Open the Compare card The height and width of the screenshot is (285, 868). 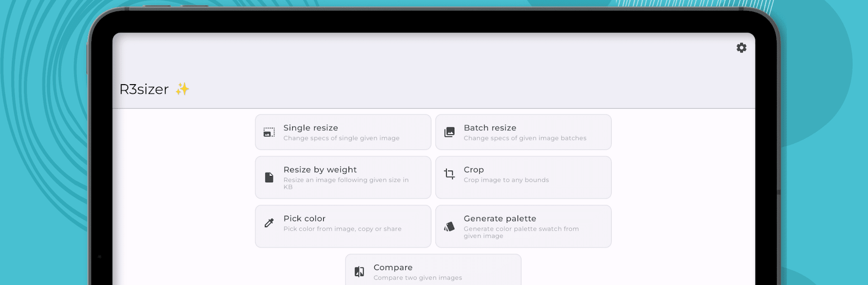coord(434,270)
